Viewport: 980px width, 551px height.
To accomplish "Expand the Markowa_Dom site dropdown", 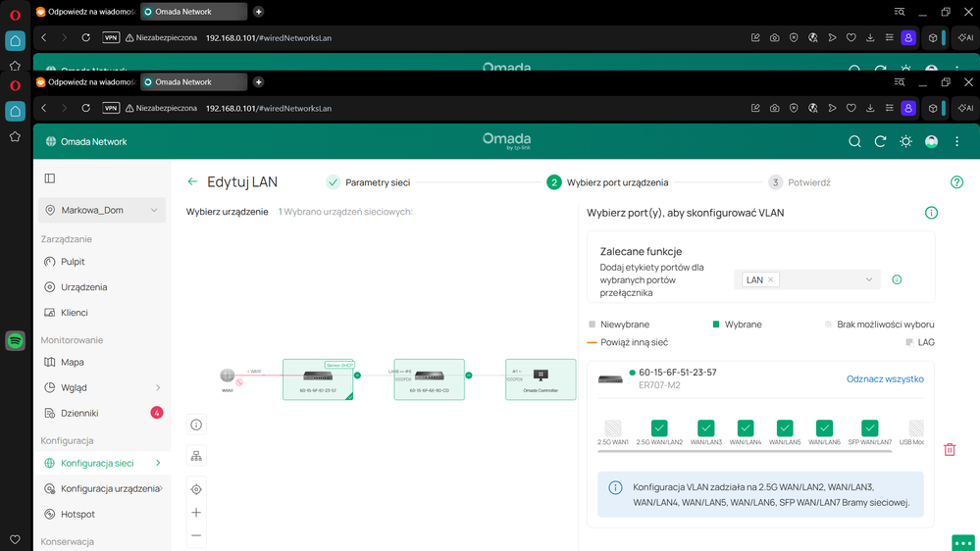I will click(x=102, y=210).
